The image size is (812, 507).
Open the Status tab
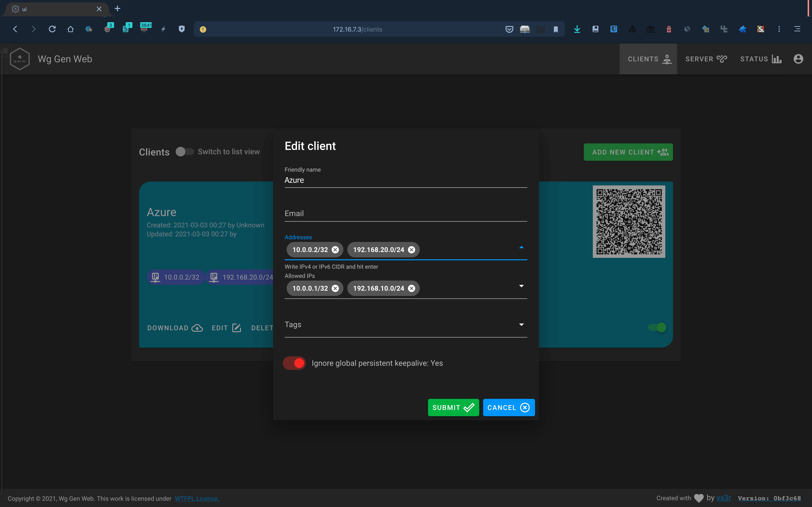tap(760, 59)
